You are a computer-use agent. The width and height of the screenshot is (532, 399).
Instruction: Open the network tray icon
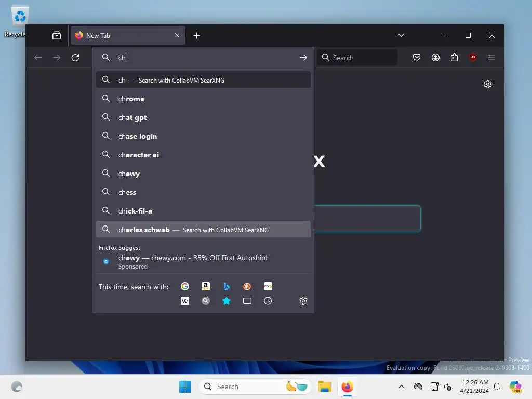434,387
